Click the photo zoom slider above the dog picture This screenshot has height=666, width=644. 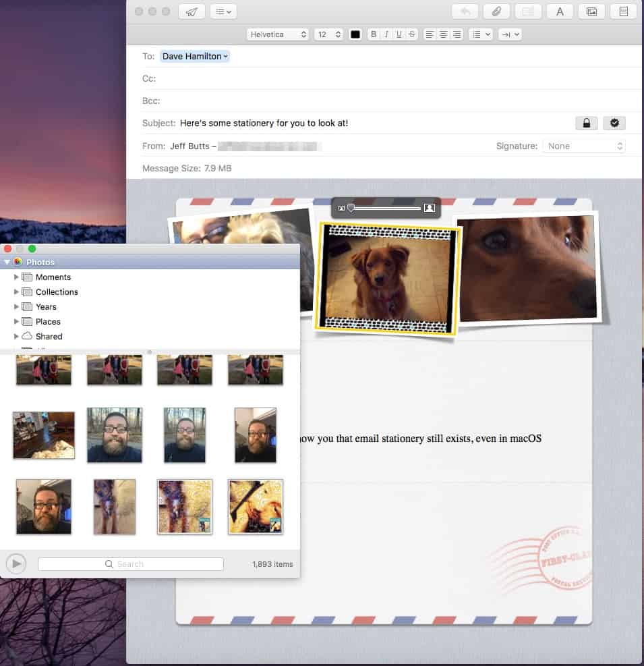pos(385,208)
